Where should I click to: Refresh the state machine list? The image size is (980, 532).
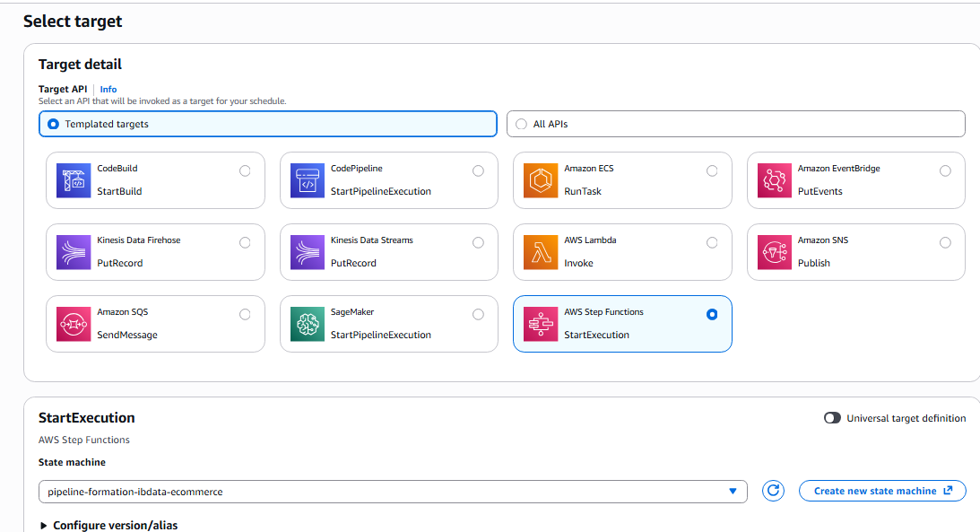(773, 491)
